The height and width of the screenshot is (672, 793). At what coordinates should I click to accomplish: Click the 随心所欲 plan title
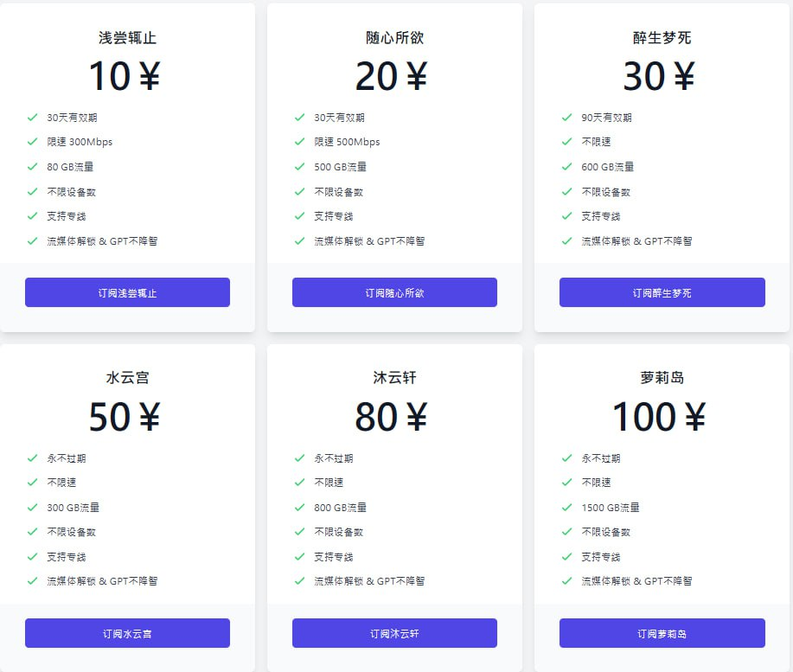click(393, 35)
